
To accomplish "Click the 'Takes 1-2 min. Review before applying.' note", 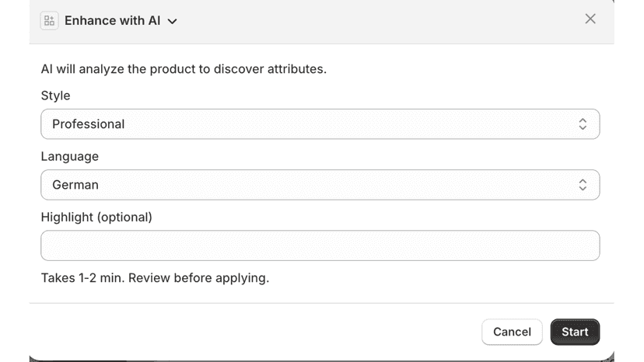I will (155, 278).
